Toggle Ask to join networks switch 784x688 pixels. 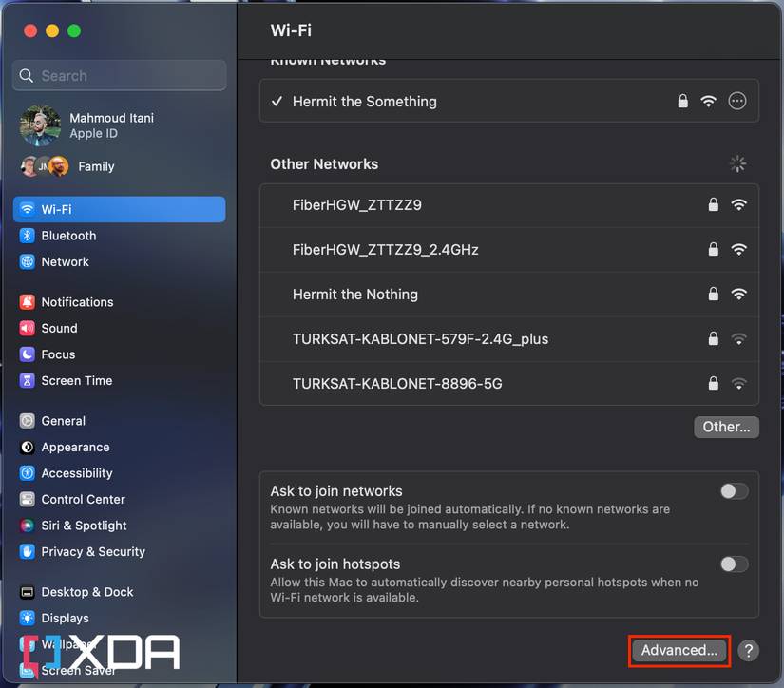(x=734, y=491)
